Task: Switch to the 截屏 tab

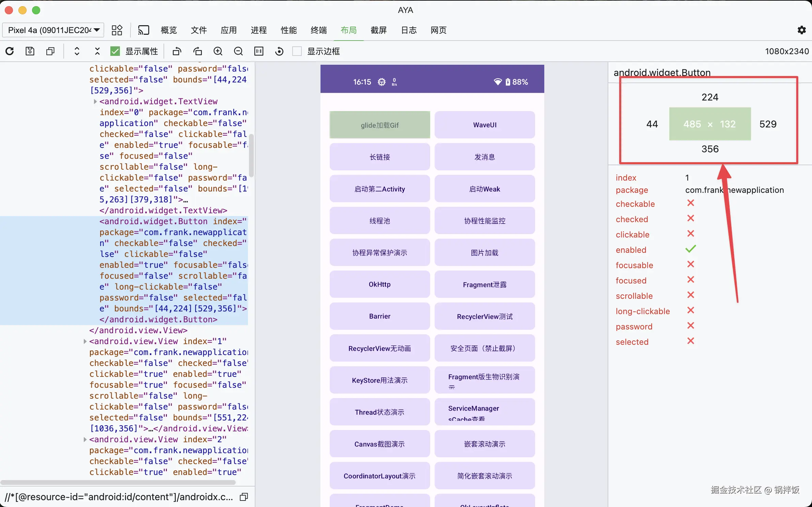Action: (378, 30)
